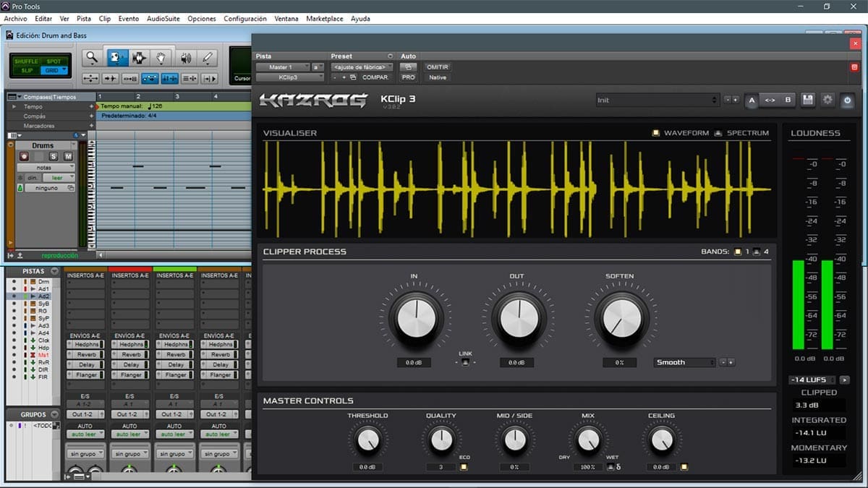868x488 pixels.
Task: Mute the Drums track with M button
Action: click(68, 156)
